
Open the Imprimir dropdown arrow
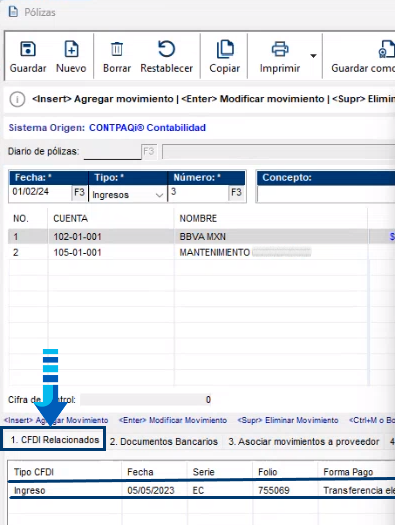click(313, 56)
